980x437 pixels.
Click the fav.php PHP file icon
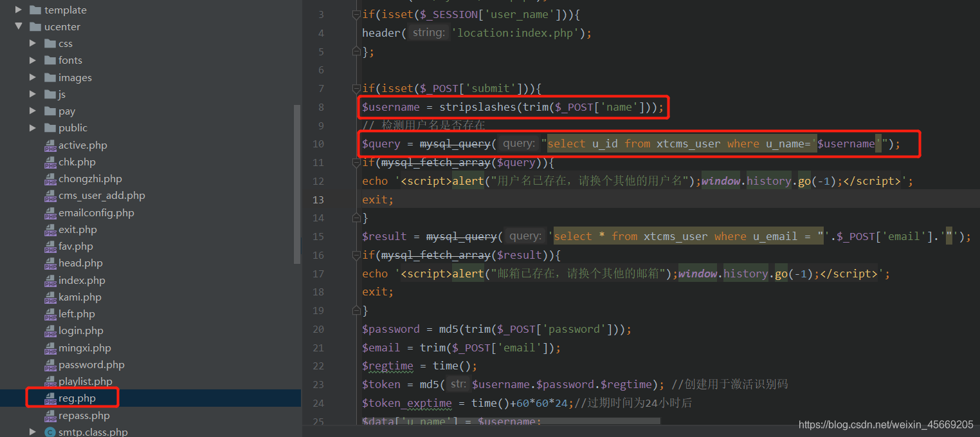tap(50, 246)
